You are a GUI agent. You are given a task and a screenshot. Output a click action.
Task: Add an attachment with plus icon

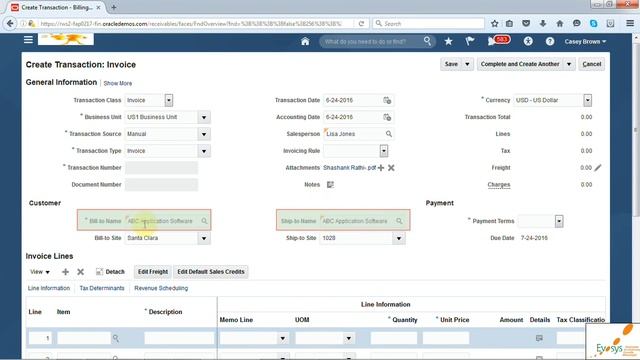(381, 168)
